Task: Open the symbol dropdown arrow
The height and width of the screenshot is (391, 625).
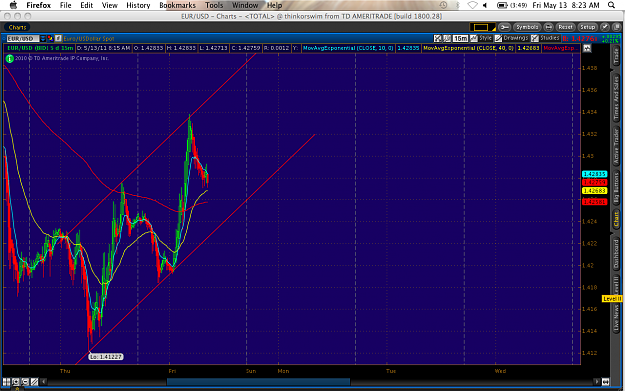Action: coord(43,39)
